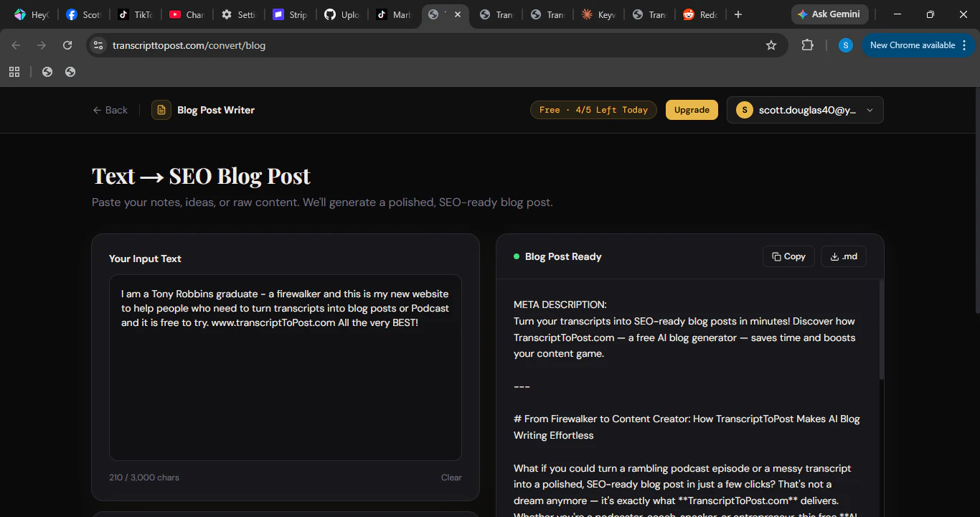Open Chrome three-dot menu

click(964, 45)
